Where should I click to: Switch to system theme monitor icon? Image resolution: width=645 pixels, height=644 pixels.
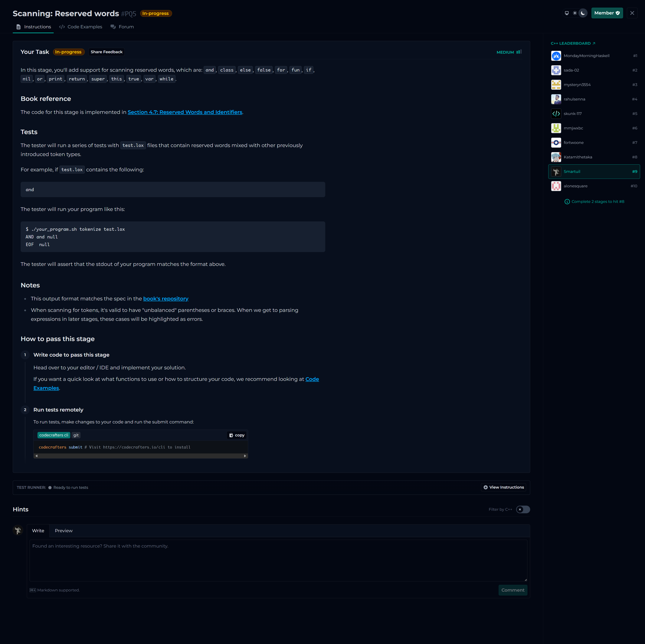tap(567, 13)
